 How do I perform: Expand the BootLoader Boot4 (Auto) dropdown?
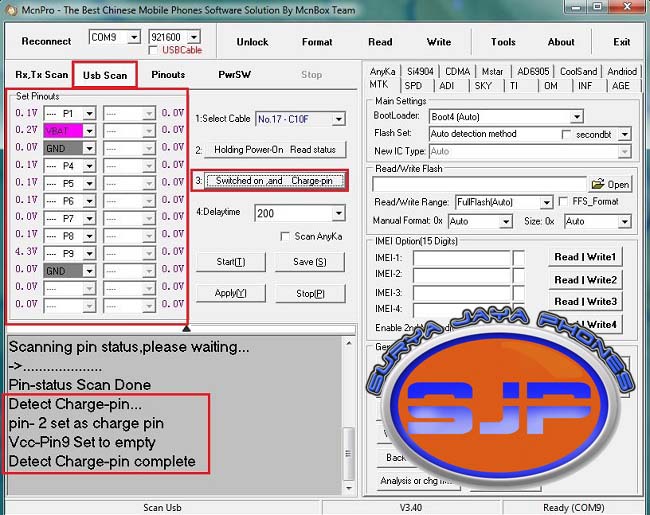point(577,117)
